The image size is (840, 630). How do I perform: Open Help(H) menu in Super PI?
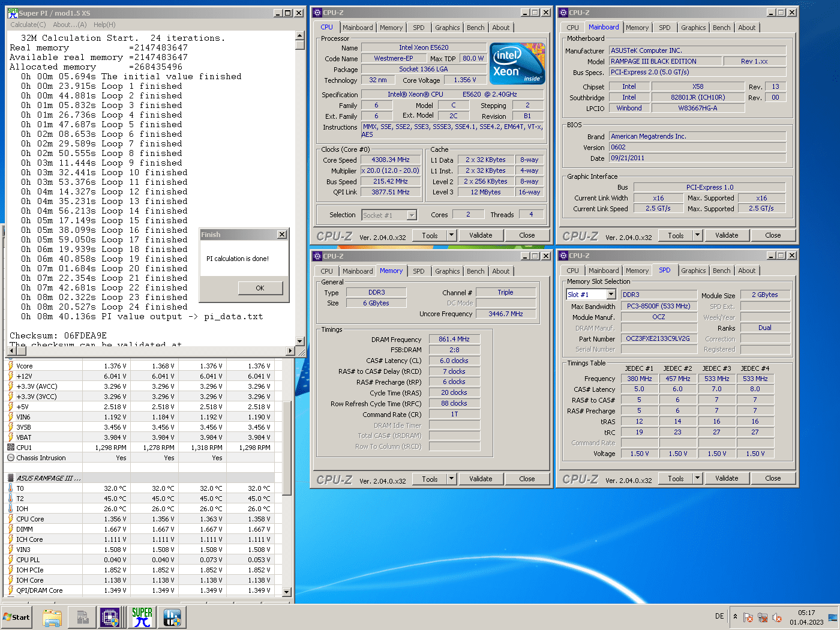coord(104,25)
